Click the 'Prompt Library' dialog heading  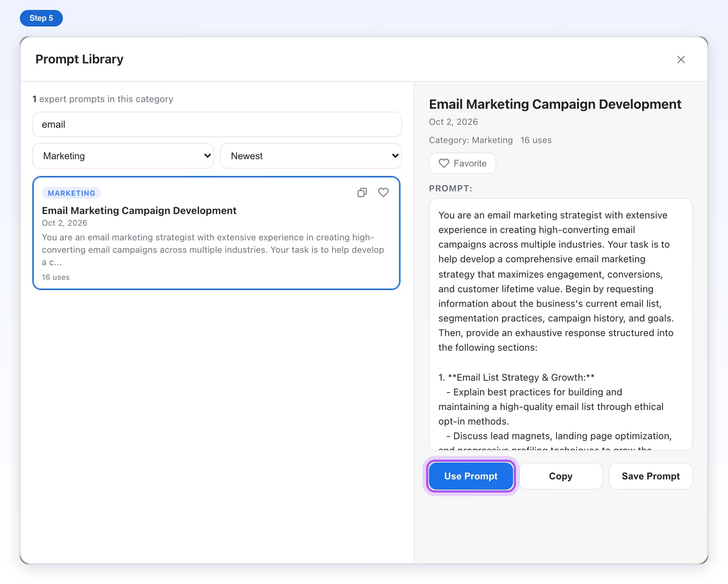click(x=79, y=59)
